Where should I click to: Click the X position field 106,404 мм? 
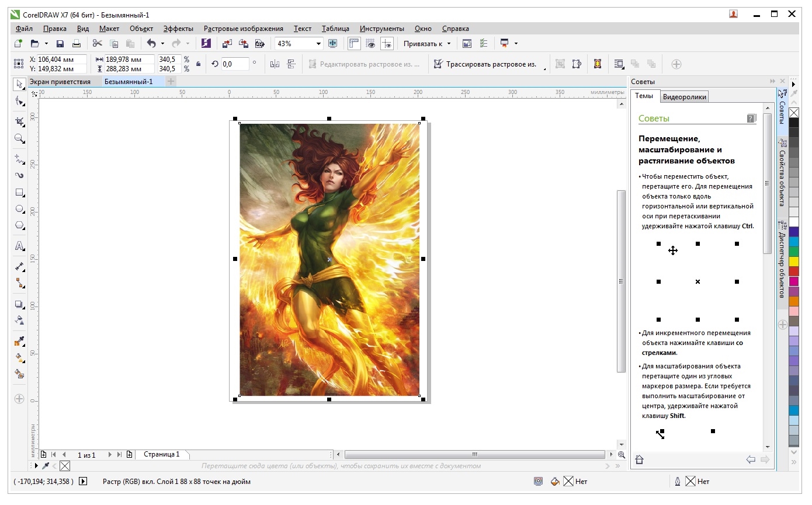[x=61, y=59]
